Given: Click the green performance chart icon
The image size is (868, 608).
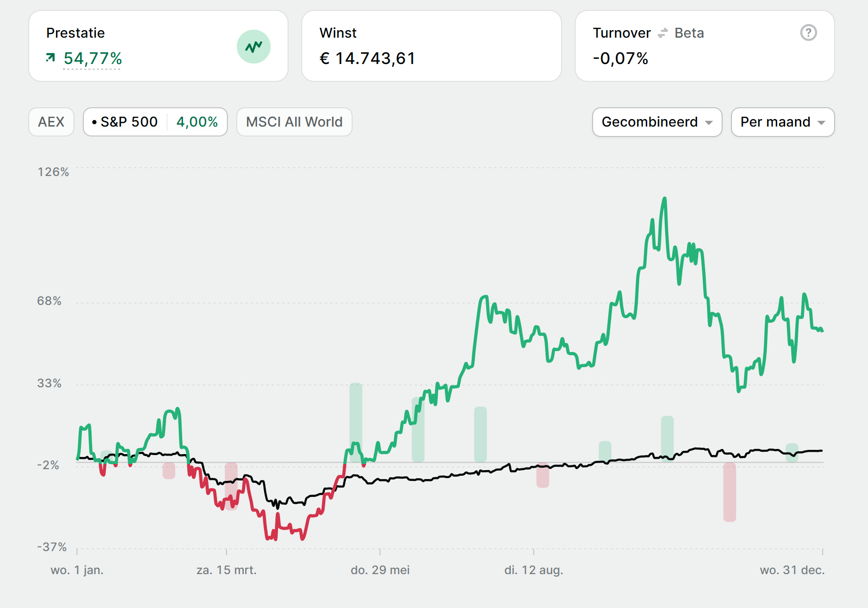Looking at the screenshot, I should (x=253, y=47).
